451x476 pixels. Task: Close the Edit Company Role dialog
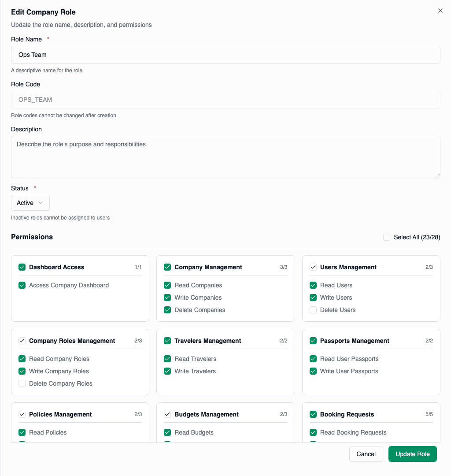tap(440, 11)
